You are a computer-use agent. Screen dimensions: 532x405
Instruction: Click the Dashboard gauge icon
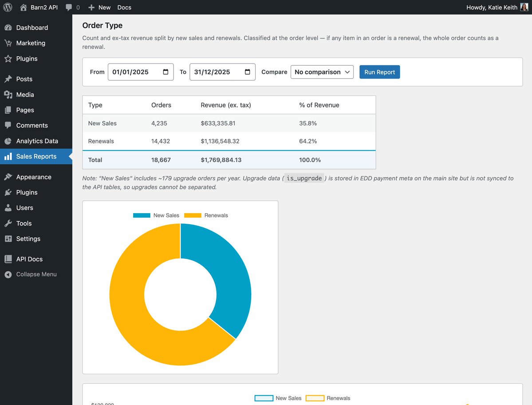point(8,28)
